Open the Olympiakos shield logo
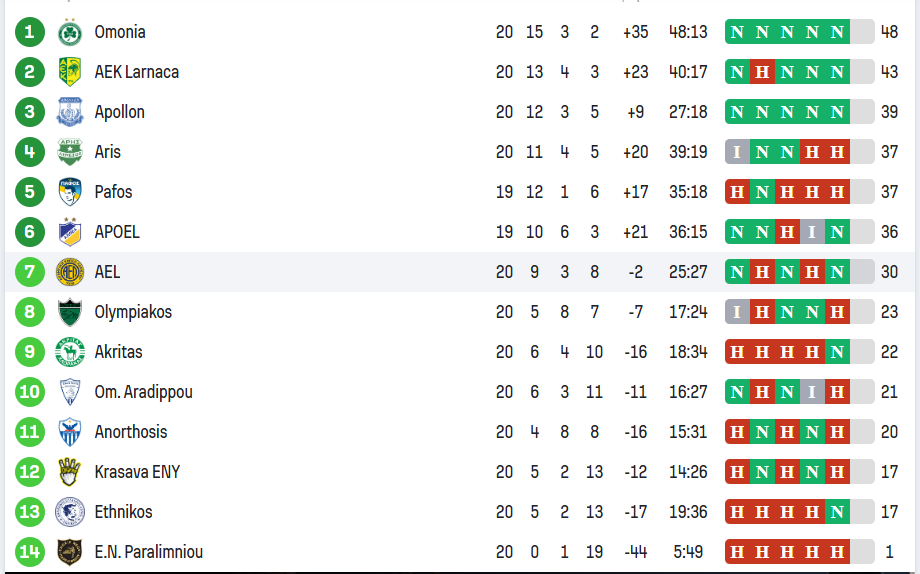 (x=70, y=312)
